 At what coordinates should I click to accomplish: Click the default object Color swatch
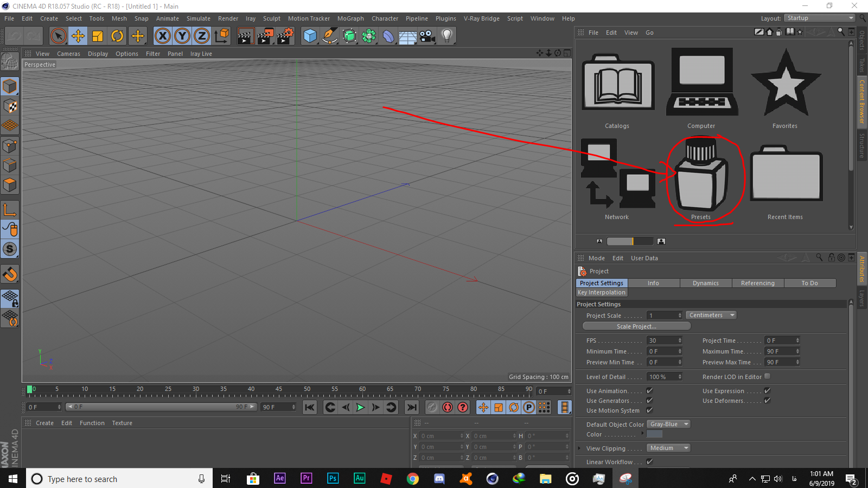click(655, 434)
